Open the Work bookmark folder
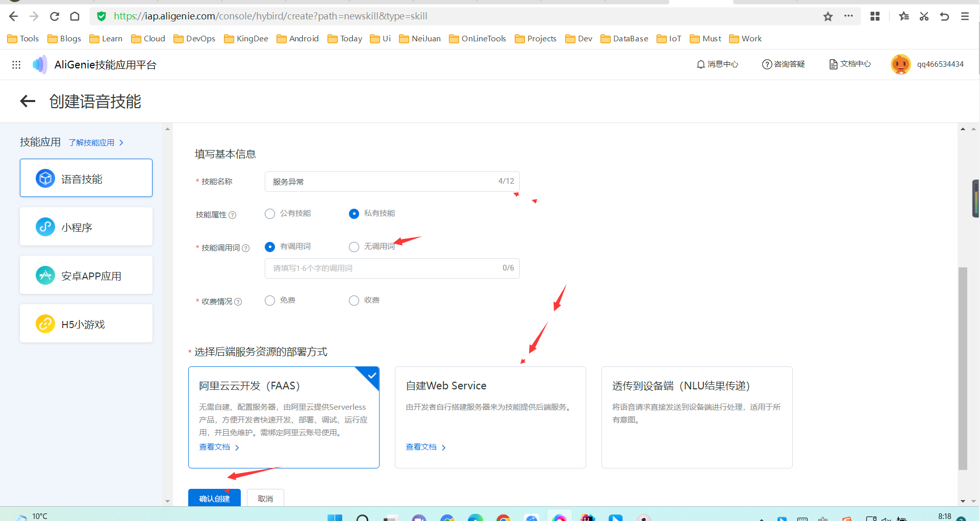This screenshot has width=980, height=521. [x=745, y=39]
